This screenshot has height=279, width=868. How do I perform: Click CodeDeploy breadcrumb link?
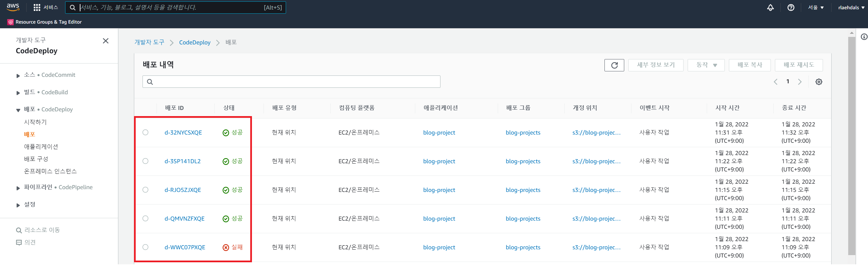(x=195, y=42)
